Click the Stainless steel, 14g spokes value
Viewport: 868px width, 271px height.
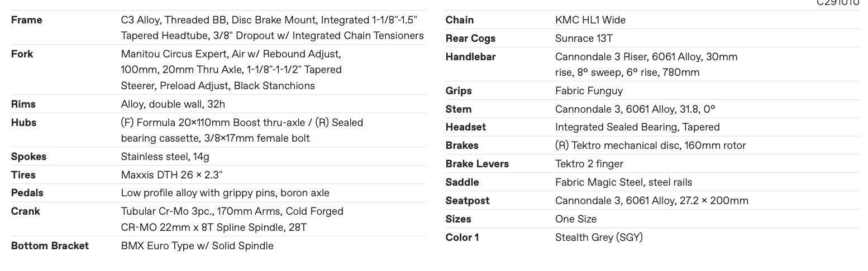click(x=165, y=157)
